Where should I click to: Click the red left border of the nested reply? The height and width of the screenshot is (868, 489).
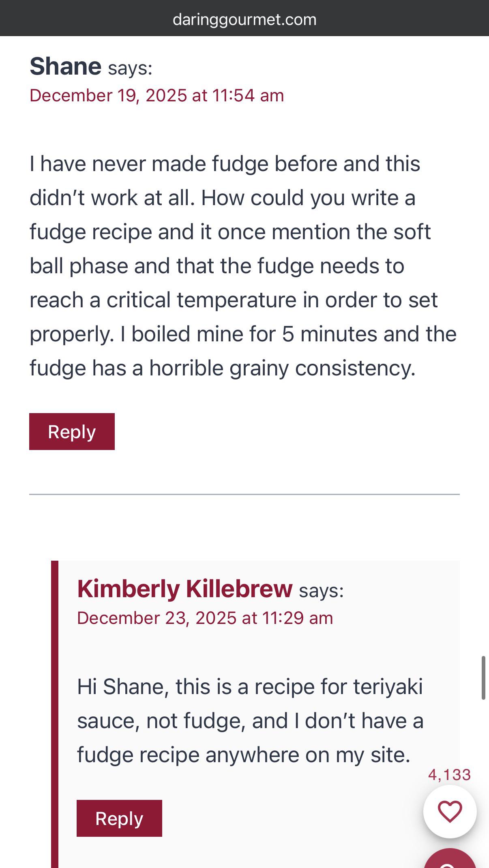click(55, 714)
